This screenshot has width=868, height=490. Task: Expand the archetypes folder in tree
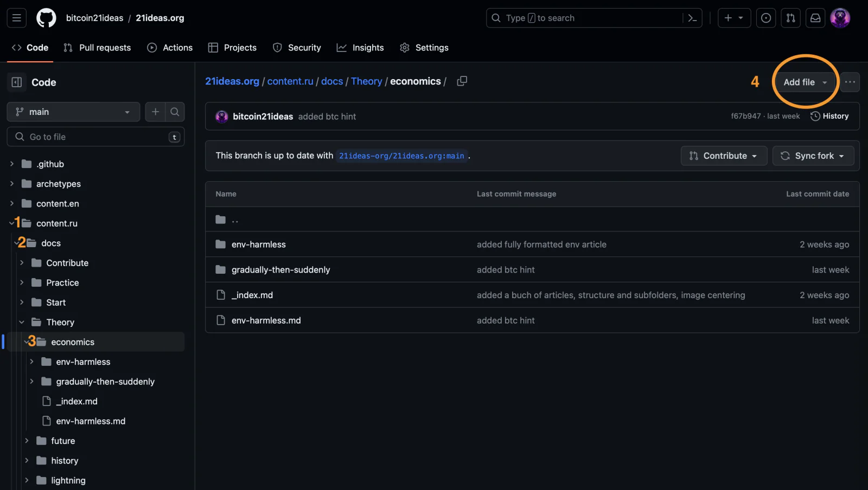coord(12,184)
